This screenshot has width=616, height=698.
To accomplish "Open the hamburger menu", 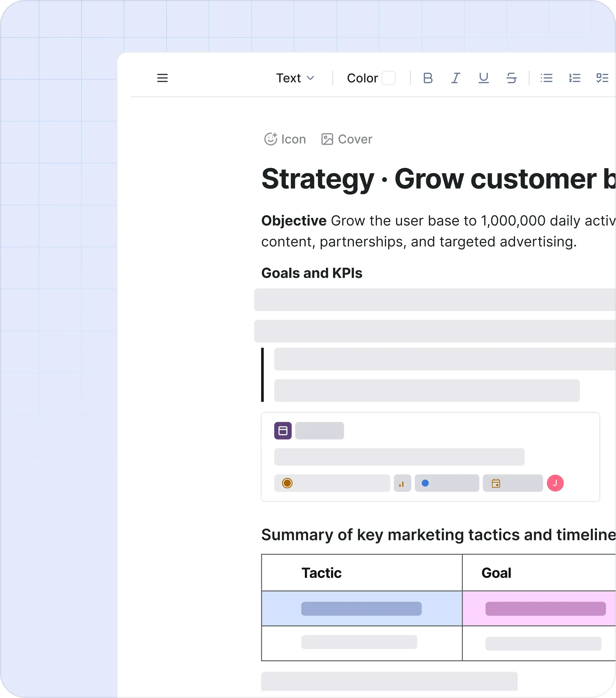I will (x=163, y=78).
